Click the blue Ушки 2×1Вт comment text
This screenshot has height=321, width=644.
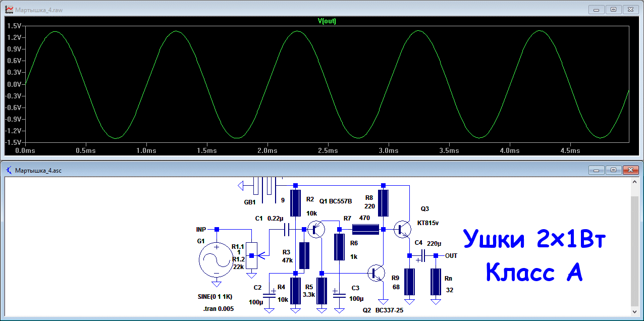pos(534,239)
